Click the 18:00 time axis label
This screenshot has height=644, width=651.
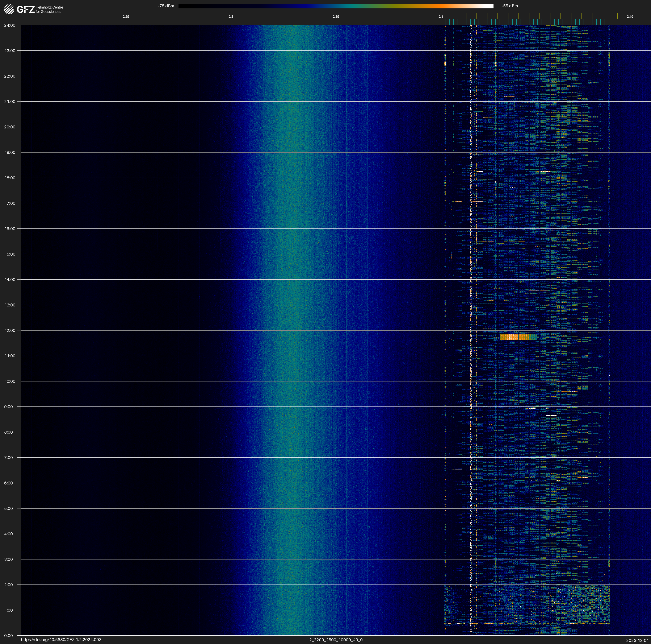(x=10, y=178)
